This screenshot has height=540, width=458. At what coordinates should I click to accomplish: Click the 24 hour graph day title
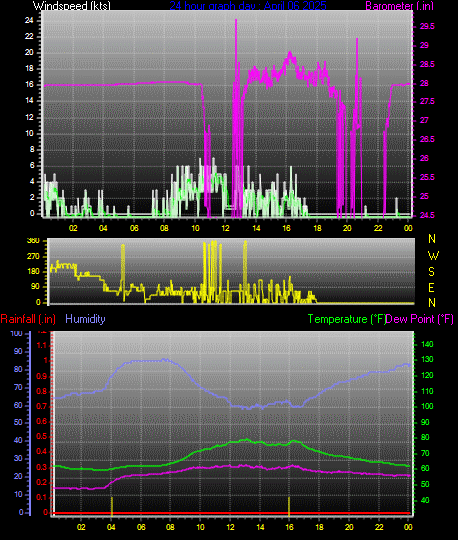(x=248, y=6)
